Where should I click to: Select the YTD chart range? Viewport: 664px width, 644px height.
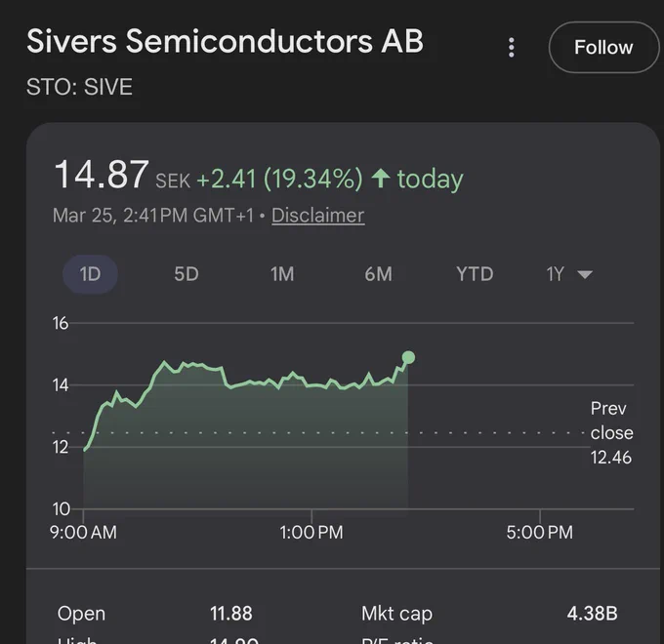coord(475,274)
